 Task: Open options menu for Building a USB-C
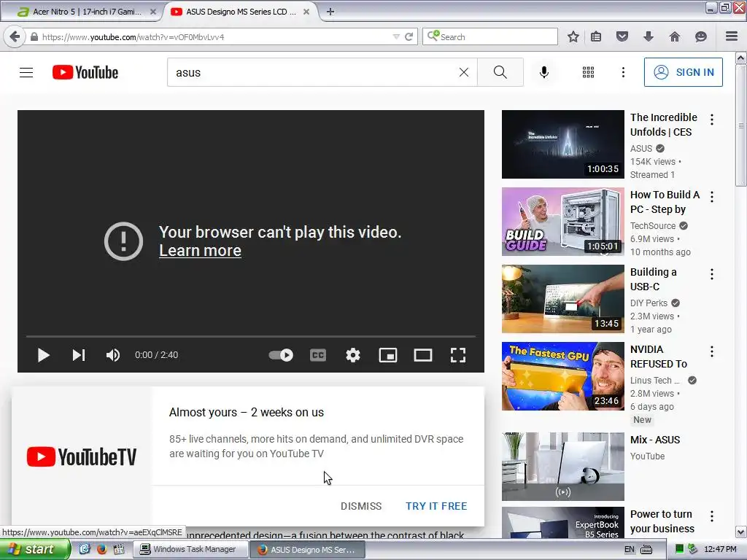point(712,274)
